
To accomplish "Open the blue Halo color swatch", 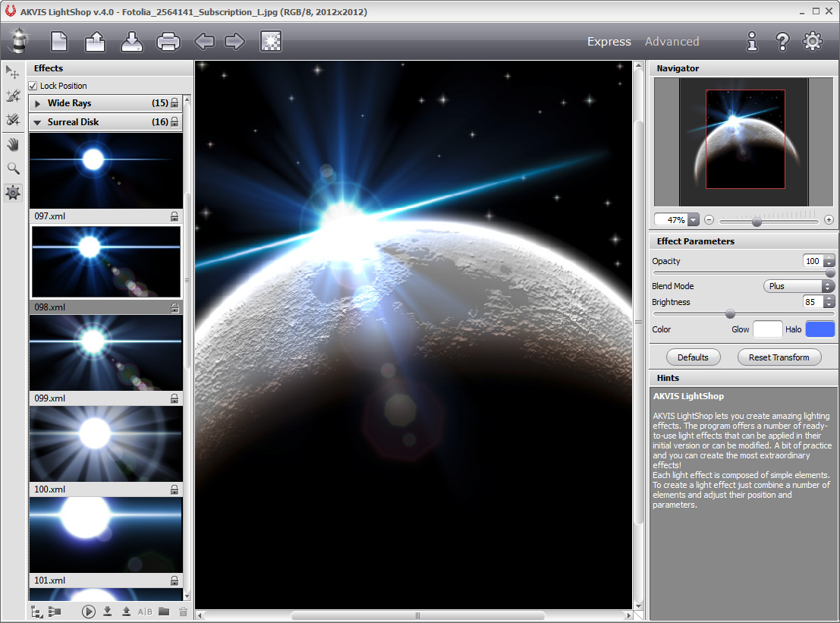I will click(x=820, y=329).
